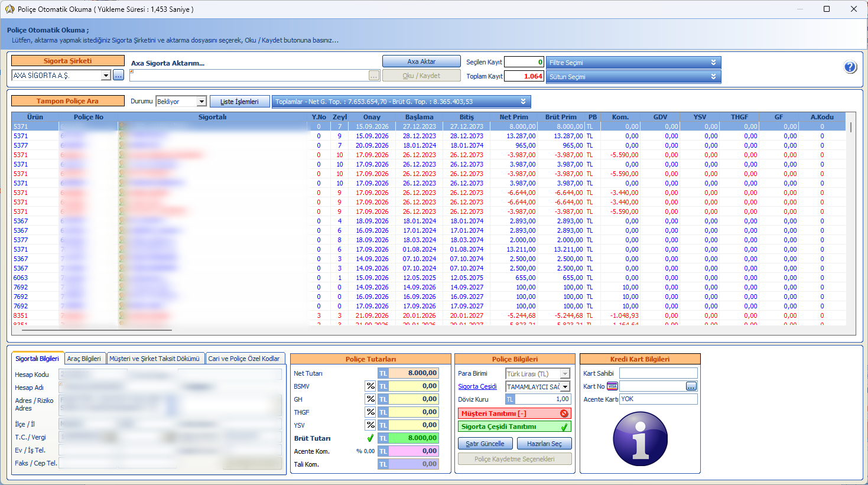Viewport: 868px width, 485px height.
Task: Click the Tampon Poliçe Ara button
Action: (x=68, y=101)
